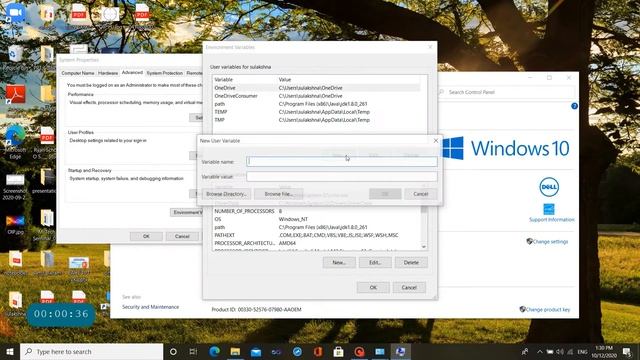Image resolution: width=640 pixels, height=360 pixels.
Task: Click Cancel in Environment Variables dialog
Action: pyautogui.click(x=409, y=287)
